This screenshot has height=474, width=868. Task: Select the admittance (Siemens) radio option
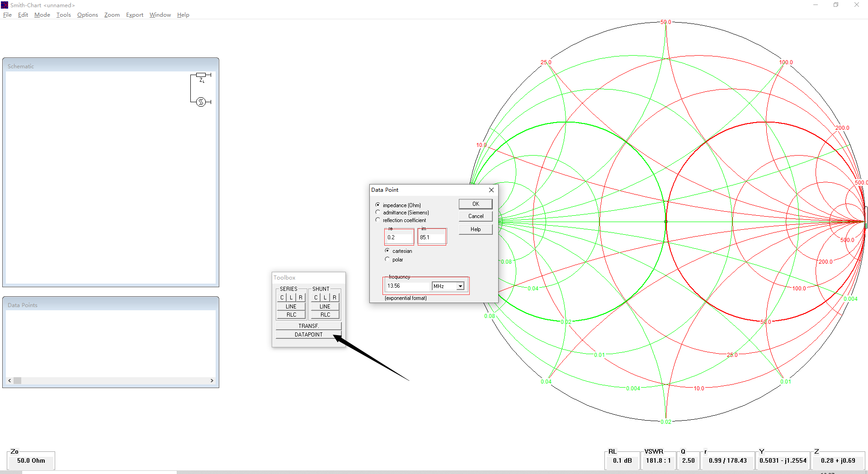(378, 212)
